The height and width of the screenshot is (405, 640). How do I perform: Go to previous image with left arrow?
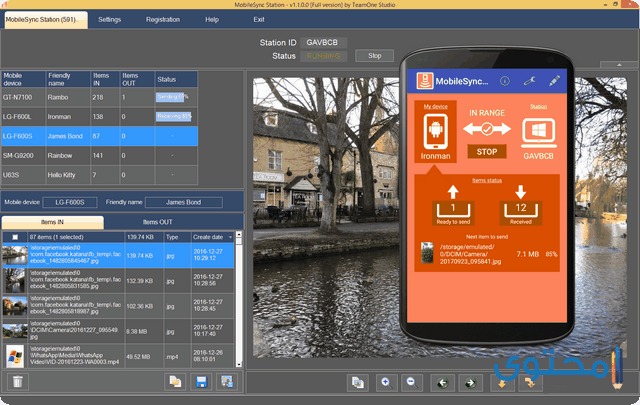coord(442,383)
